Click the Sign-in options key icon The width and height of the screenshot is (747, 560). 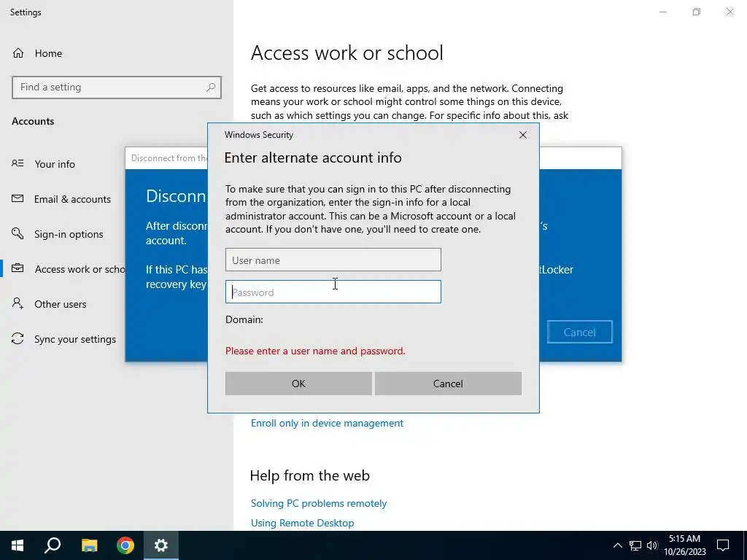point(18,233)
